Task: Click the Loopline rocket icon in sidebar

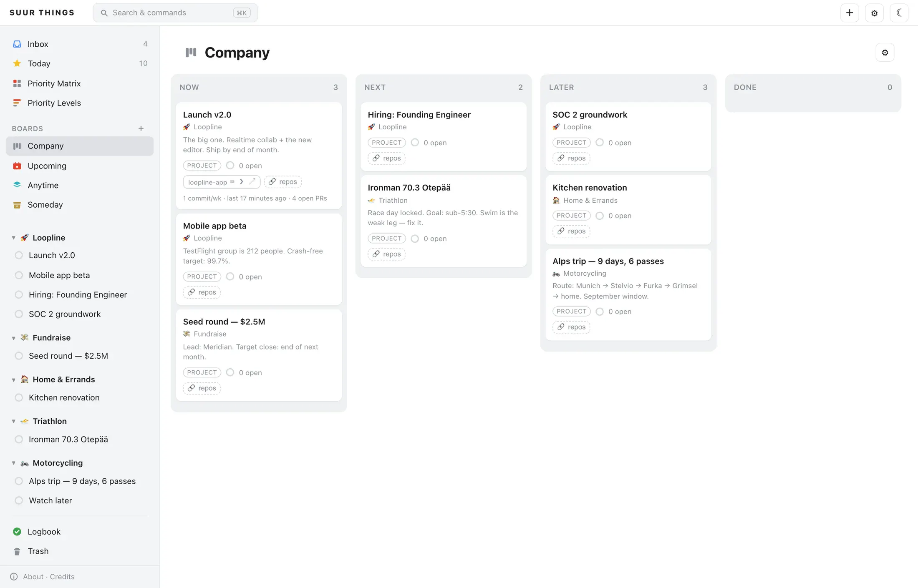Action: click(x=25, y=238)
